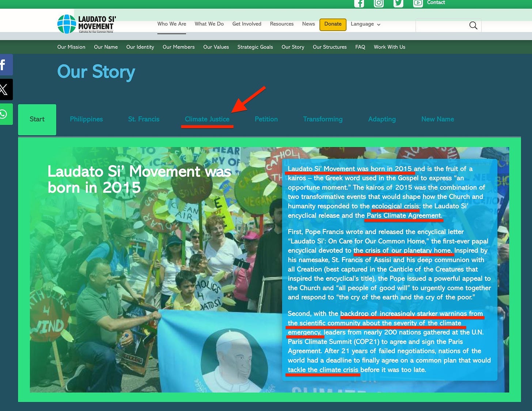Open the Who We Are menu
This screenshot has width=532, height=411.
click(x=172, y=24)
